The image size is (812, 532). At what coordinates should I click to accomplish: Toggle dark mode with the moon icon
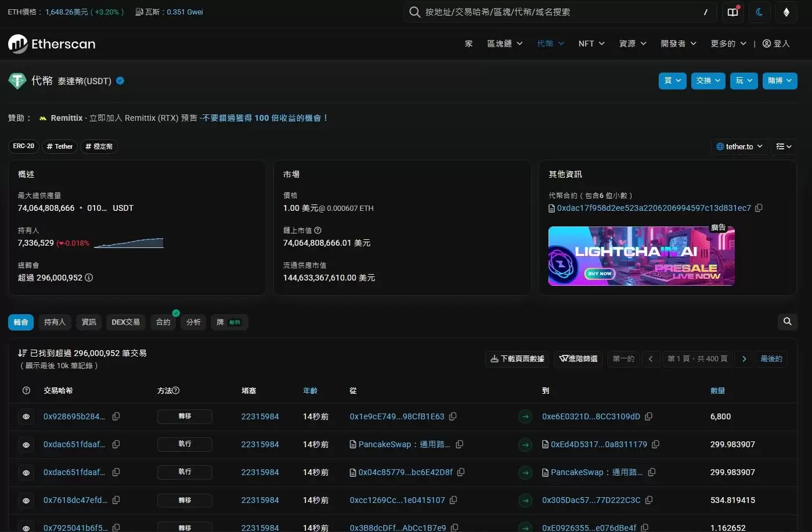(x=759, y=12)
